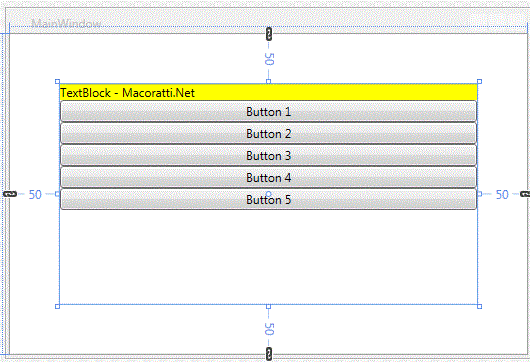Click the MainWindow title bar text
Screen dimensions: 530x362
pos(66,24)
